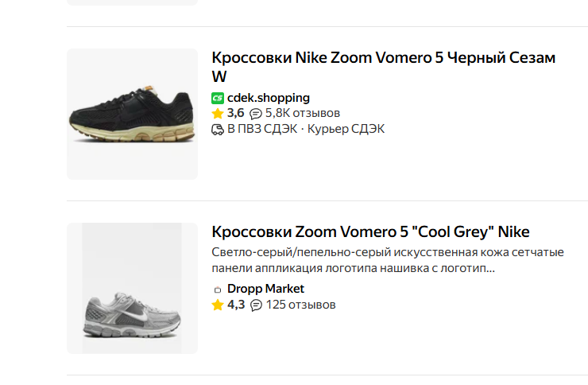Click the Курьер СДЭК delivery option text

(x=346, y=129)
